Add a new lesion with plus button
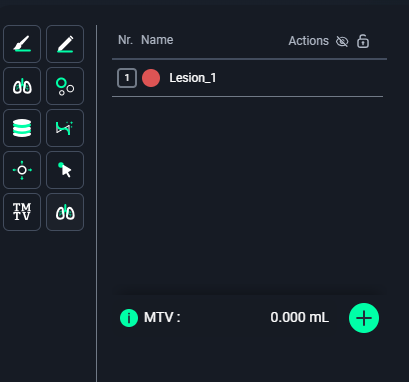This screenshot has width=409, height=382. [x=364, y=318]
